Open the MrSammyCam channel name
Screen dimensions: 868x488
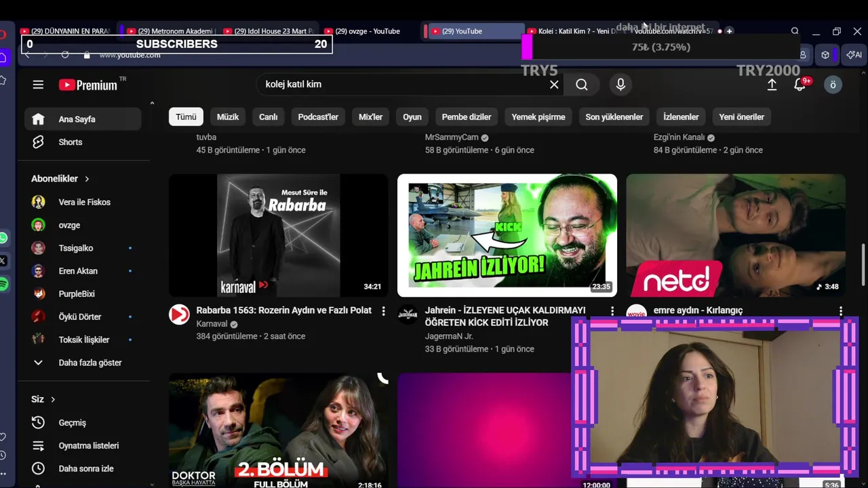(x=452, y=138)
